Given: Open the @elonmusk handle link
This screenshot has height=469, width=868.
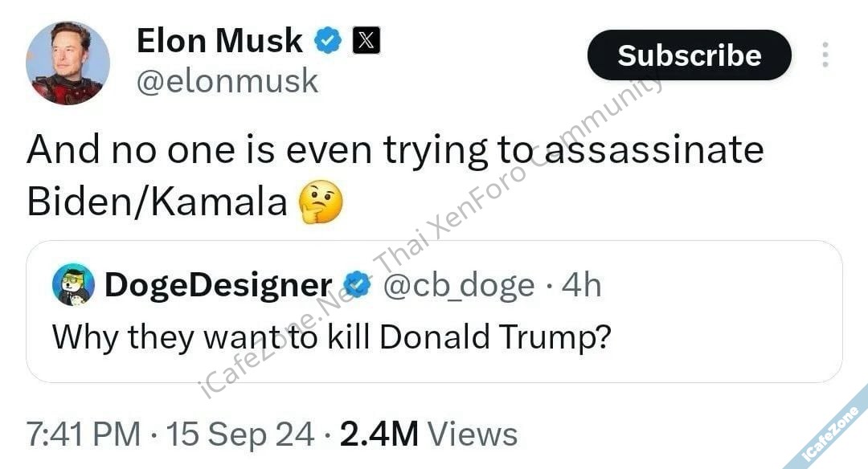Looking at the screenshot, I should (227, 81).
